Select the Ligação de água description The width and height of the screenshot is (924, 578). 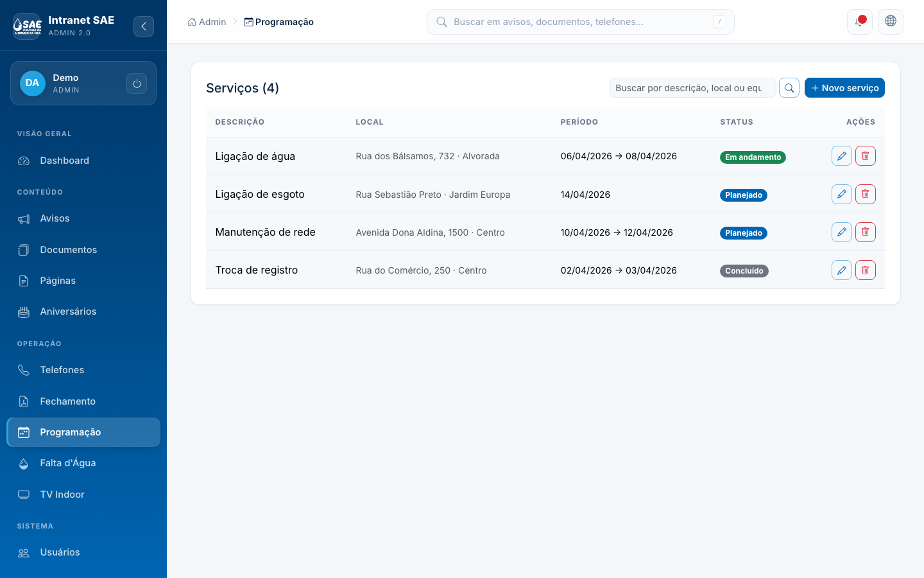pyautogui.click(x=255, y=156)
